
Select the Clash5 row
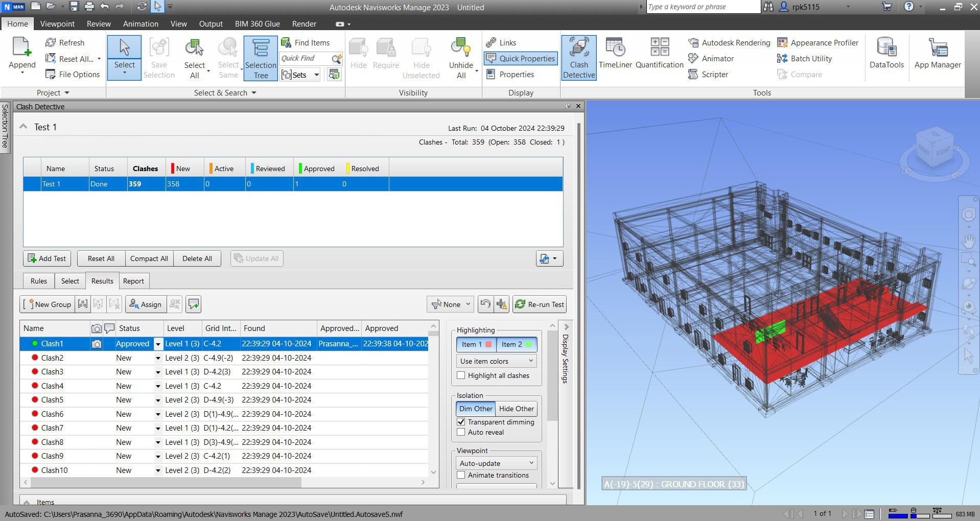[224, 400]
